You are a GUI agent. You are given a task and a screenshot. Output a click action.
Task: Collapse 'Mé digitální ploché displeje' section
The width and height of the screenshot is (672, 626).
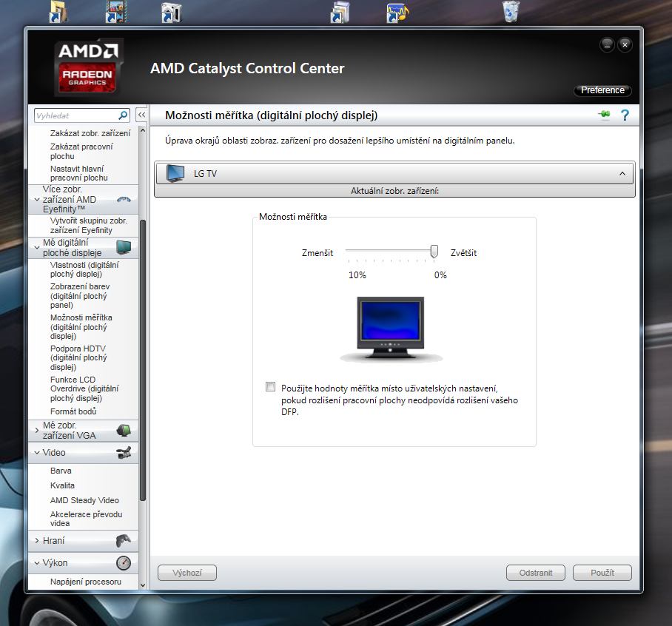37,247
